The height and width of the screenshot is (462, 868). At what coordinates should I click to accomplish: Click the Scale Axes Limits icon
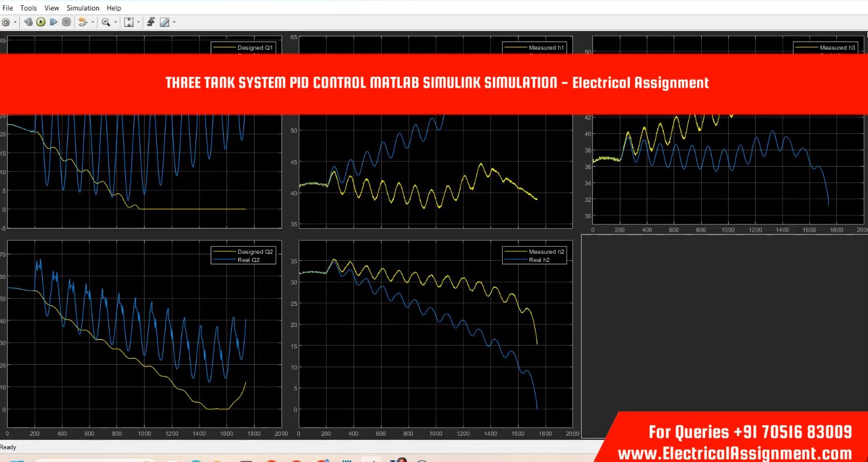[129, 22]
